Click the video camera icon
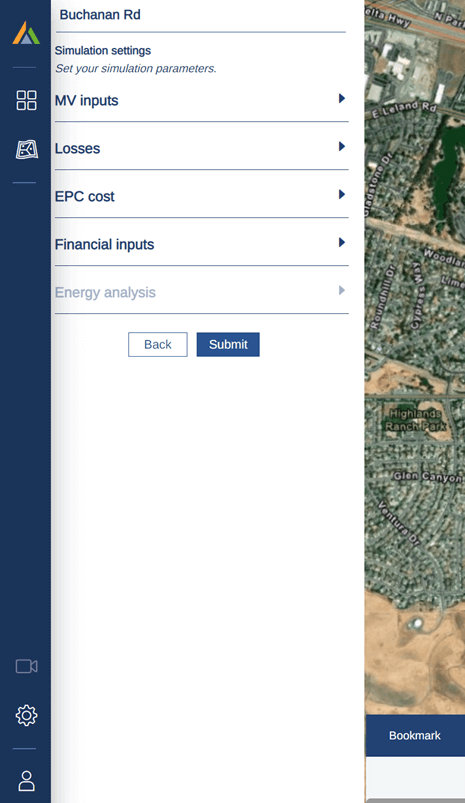 (26, 666)
